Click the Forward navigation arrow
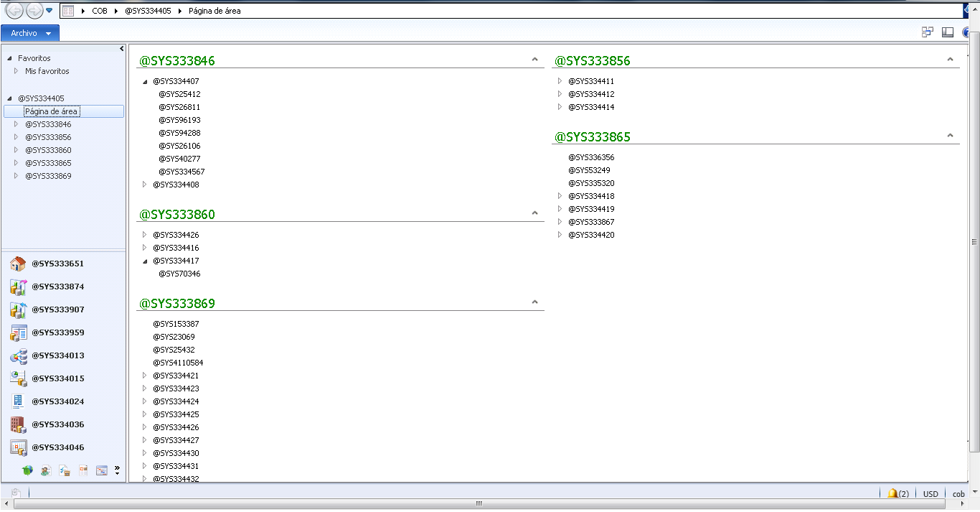The image size is (980, 512). (x=34, y=11)
